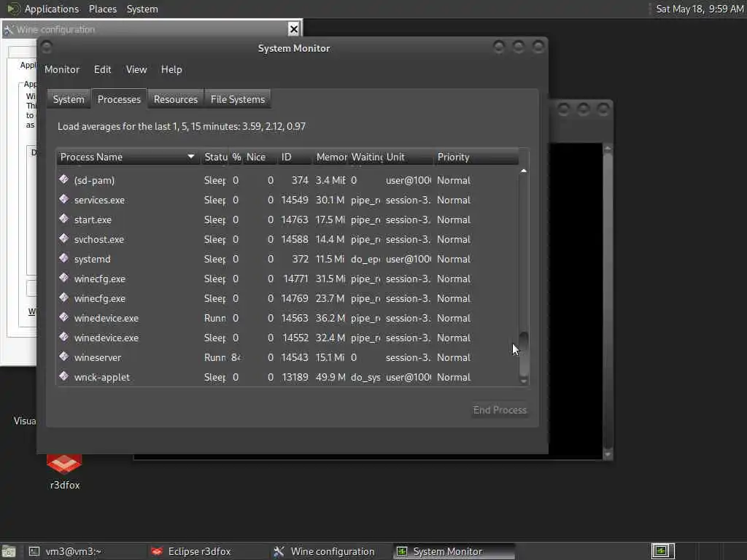
Task: Click the ID 14588 cell for svchost.exe
Action: 295,239
